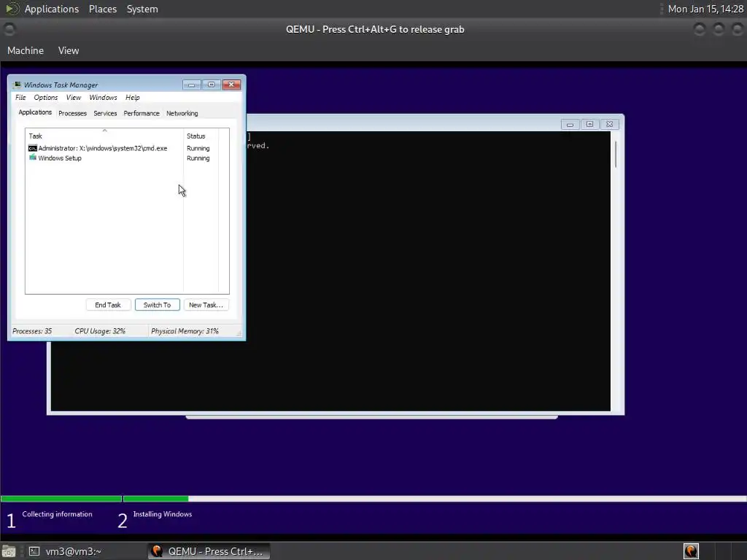The image size is (747, 560).
Task: Open Task Manager Windows menu
Action: [103, 98]
